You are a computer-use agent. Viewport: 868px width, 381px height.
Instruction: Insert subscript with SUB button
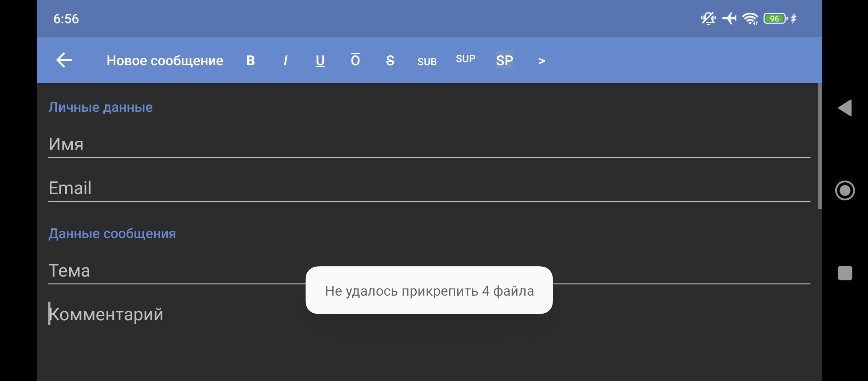coord(427,62)
